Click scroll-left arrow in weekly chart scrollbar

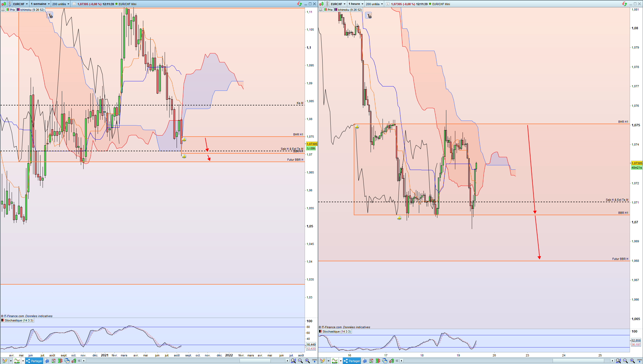[x=84, y=361]
